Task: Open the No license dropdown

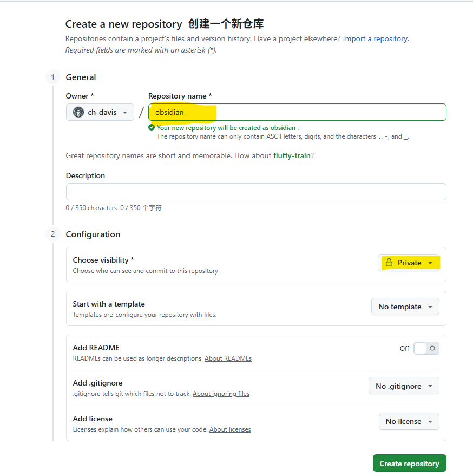Action: point(409,421)
